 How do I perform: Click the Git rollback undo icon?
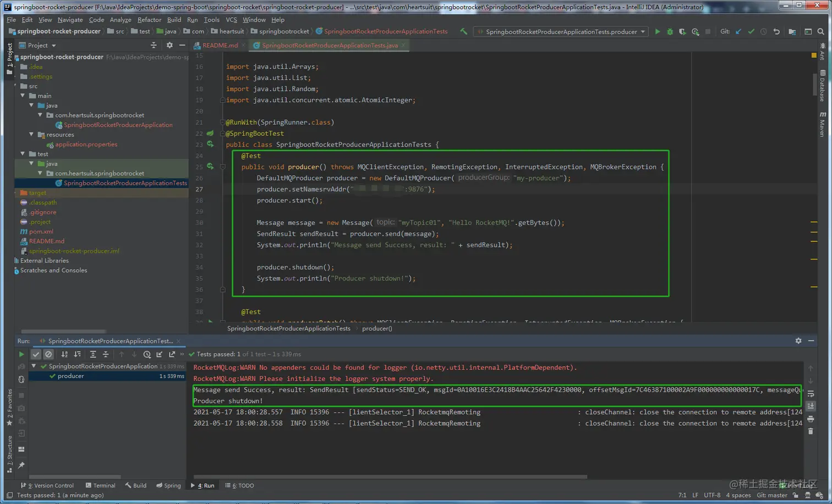pyautogui.click(x=776, y=31)
